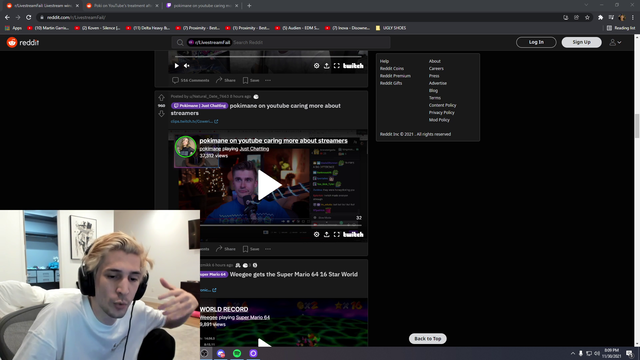Select the r/LivestreamFail browser tab
The height and width of the screenshot is (360, 640).
[42, 6]
